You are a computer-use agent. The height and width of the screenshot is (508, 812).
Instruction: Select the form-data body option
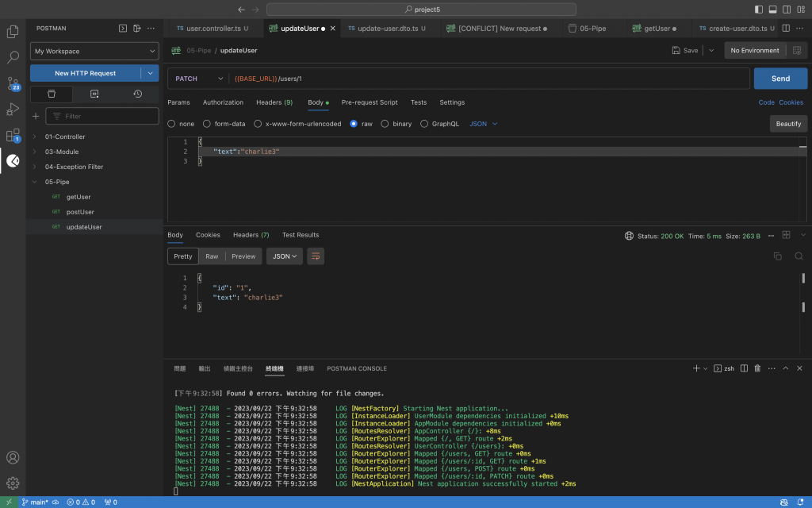click(207, 124)
